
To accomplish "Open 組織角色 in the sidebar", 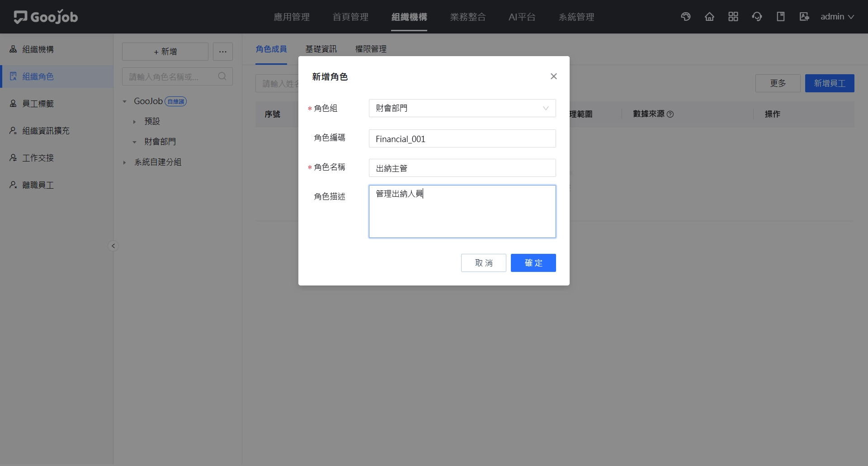I will coord(57,76).
